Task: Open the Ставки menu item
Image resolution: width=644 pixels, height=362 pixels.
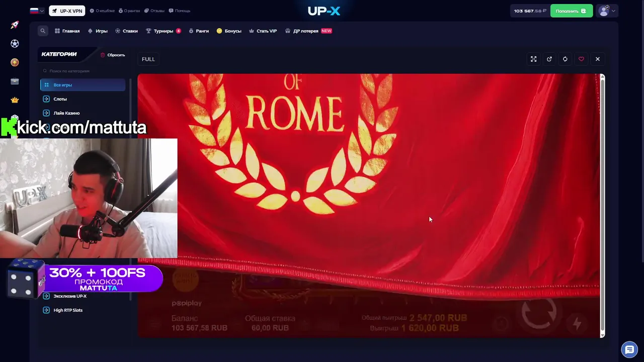Action: click(126, 31)
